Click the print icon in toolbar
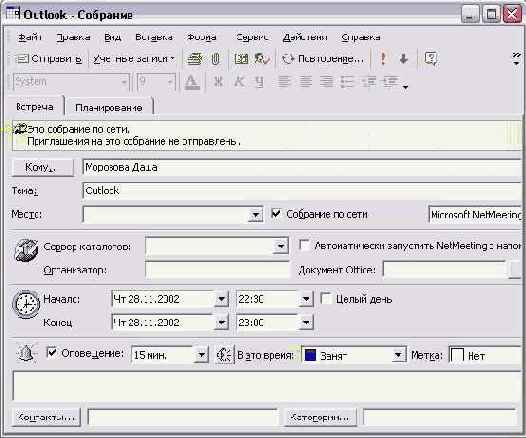Viewport: 526px width, 438px height. 195,59
